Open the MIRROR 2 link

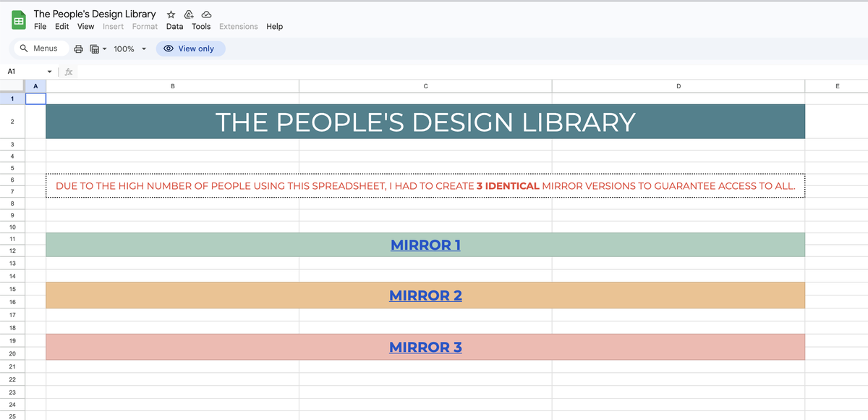[x=425, y=295]
